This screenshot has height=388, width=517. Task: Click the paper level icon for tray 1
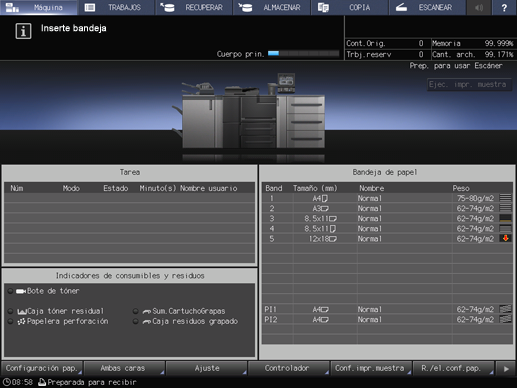[x=506, y=198]
